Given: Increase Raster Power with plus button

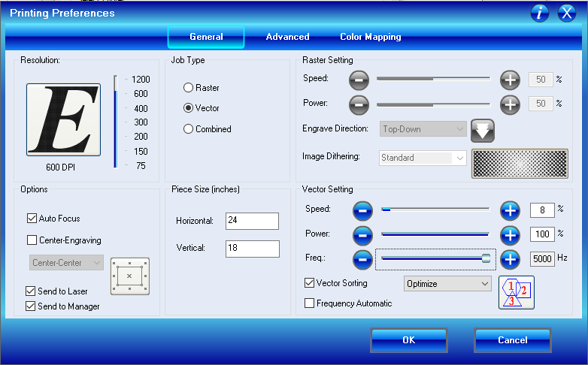Looking at the screenshot, I should pos(510,104).
